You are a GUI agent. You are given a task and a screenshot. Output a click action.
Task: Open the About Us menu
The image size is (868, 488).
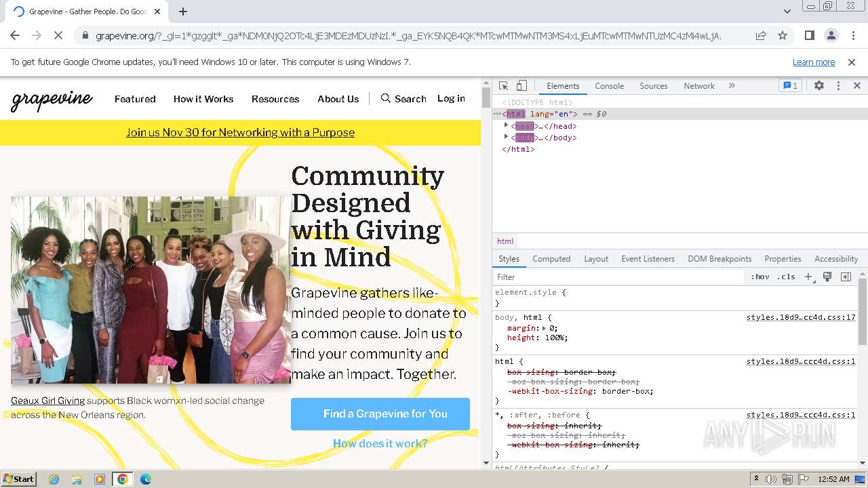[338, 99]
